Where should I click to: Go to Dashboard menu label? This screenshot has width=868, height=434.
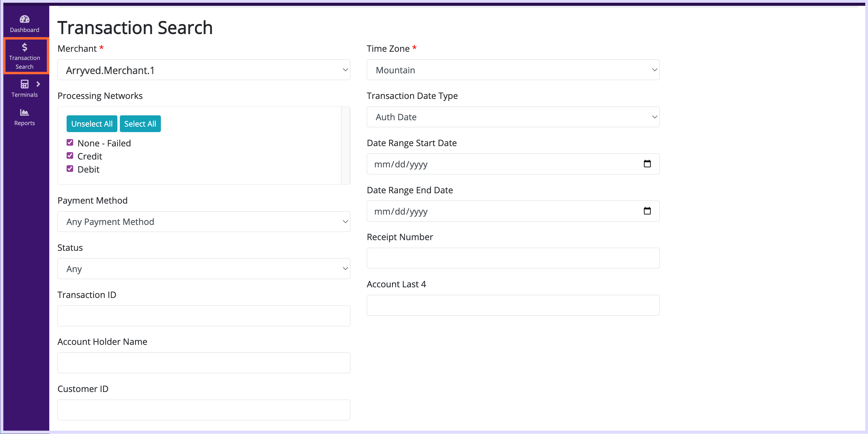pyautogui.click(x=24, y=30)
